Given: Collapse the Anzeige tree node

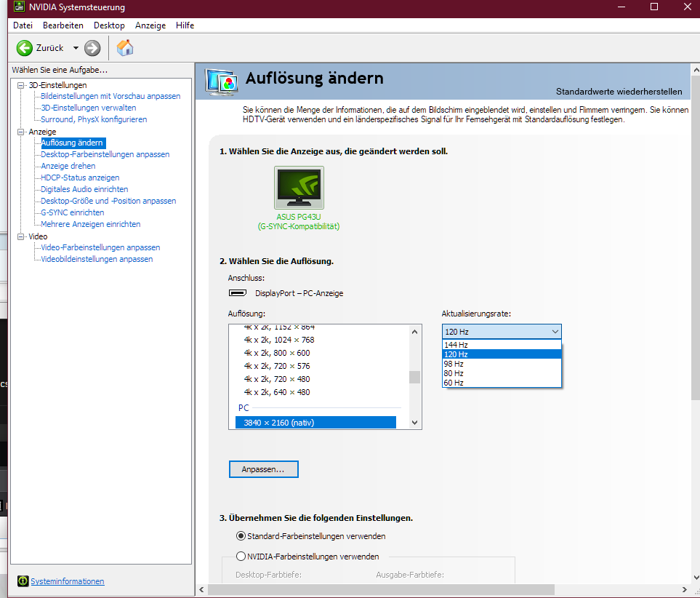Looking at the screenshot, I should tap(20, 132).
